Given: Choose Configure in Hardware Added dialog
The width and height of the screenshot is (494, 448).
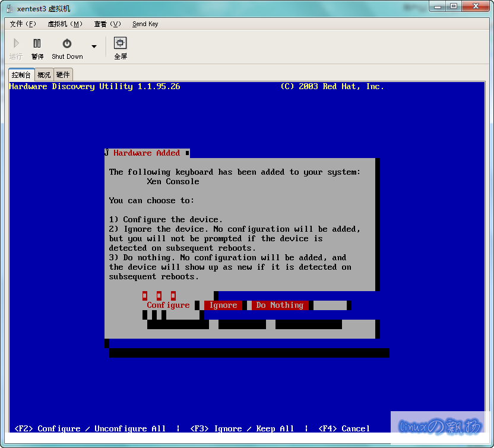Looking at the screenshot, I should coord(168,305).
